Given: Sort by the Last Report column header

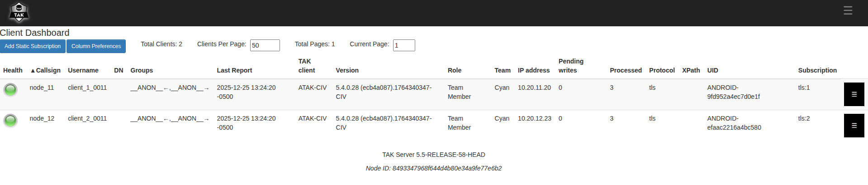Looking at the screenshot, I should 234,70.
